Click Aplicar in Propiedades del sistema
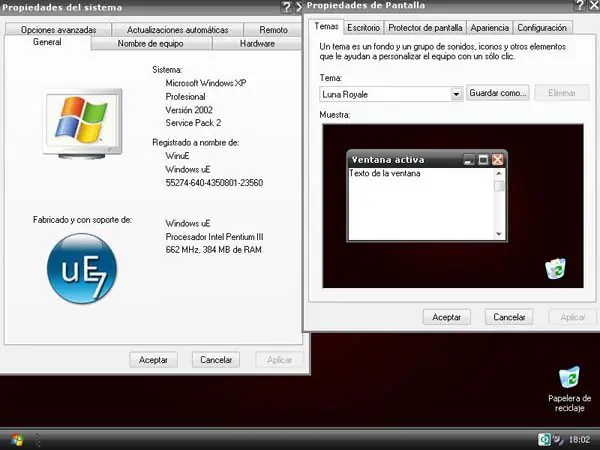Image resolution: width=600 pixels, height=450 pixels. click(x=279, y=360)
